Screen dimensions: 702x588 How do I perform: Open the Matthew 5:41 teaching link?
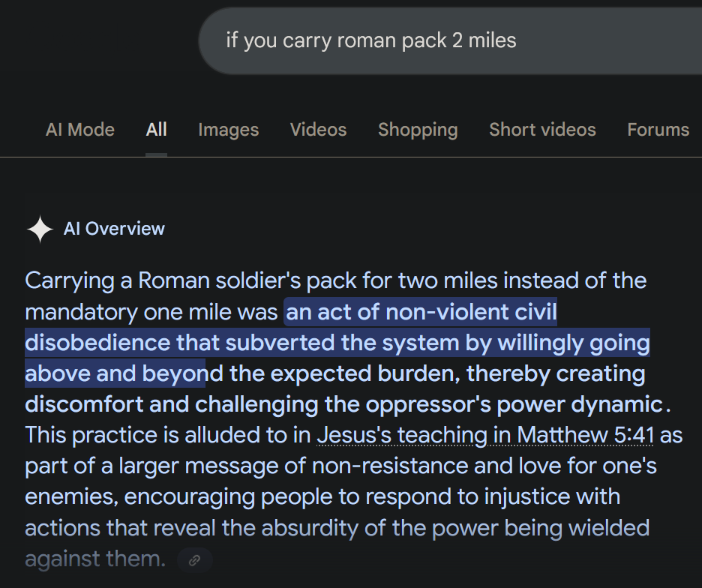pyautogui.click(x=484, y=435)
